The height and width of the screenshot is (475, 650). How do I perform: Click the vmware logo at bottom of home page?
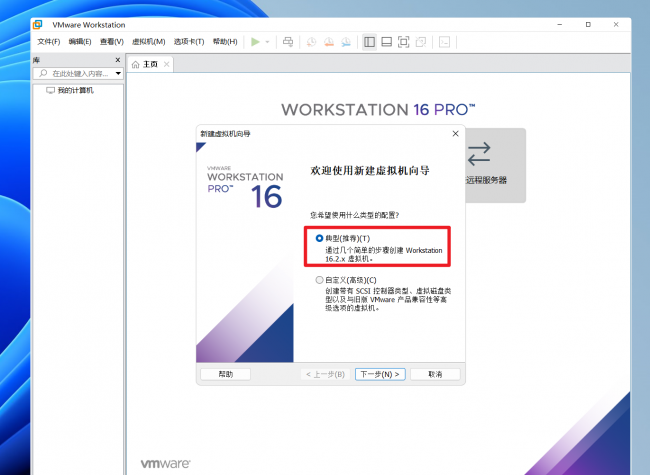(x=165, y=463)
